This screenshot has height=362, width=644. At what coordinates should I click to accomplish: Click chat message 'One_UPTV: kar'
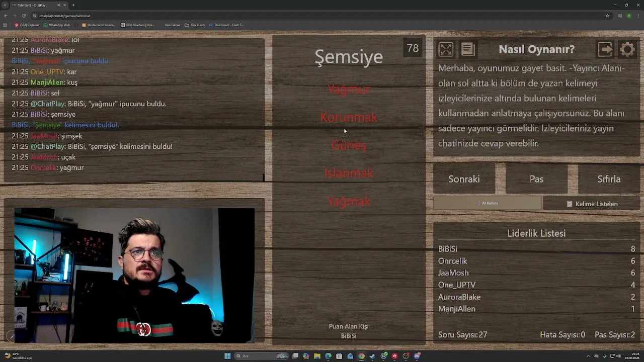click(x=44, y=72)
